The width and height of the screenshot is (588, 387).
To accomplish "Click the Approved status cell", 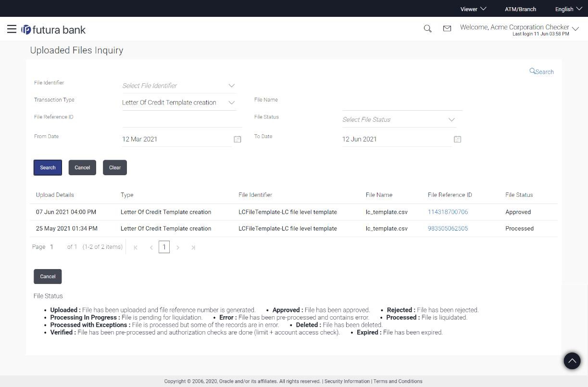I will (x=518, y=212).
